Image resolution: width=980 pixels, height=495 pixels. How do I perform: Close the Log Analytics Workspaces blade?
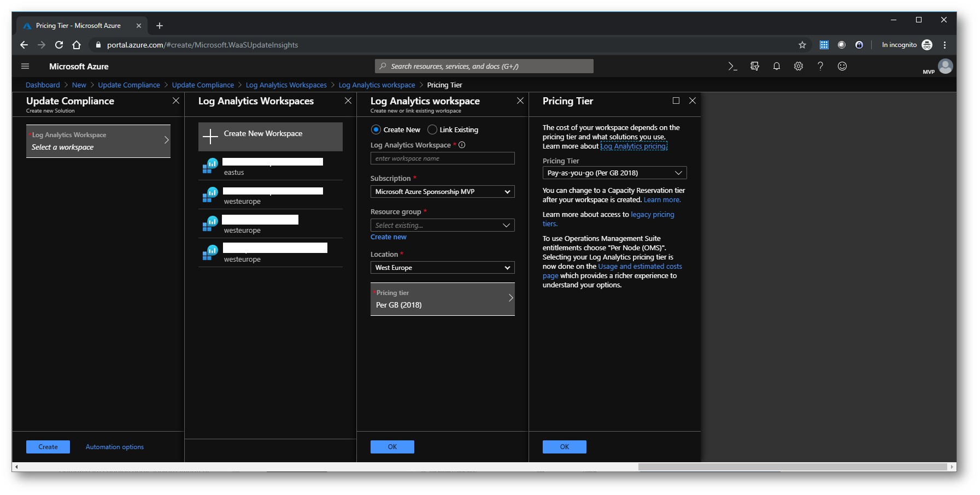pos(348,101)
